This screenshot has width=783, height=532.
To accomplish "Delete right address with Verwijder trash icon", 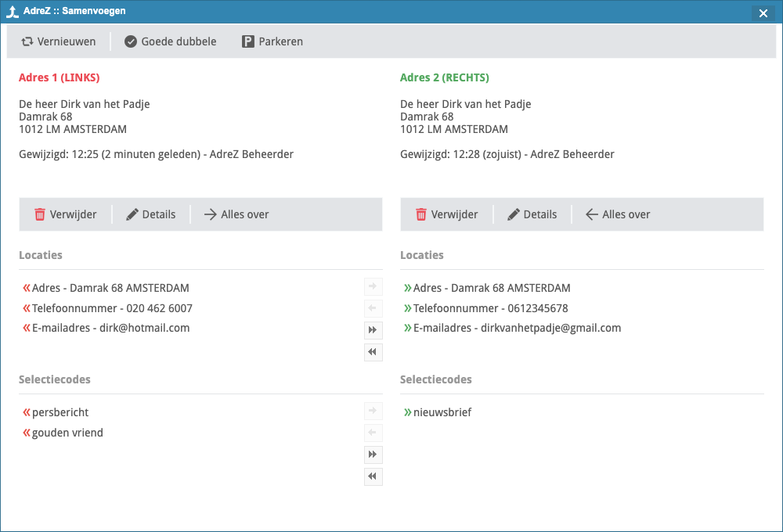I will click(421, 214).
